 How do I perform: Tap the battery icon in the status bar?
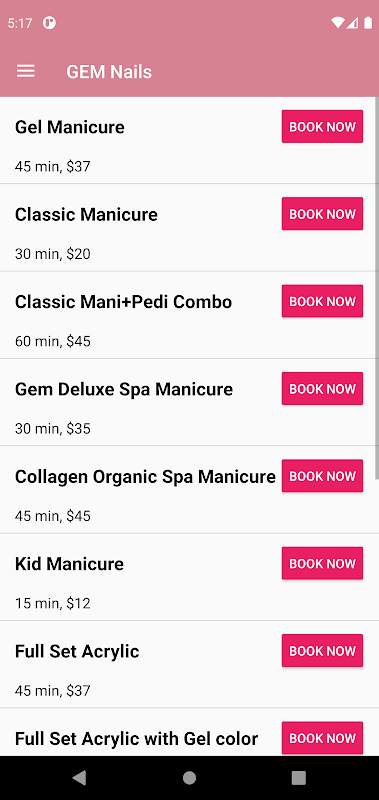368,23
